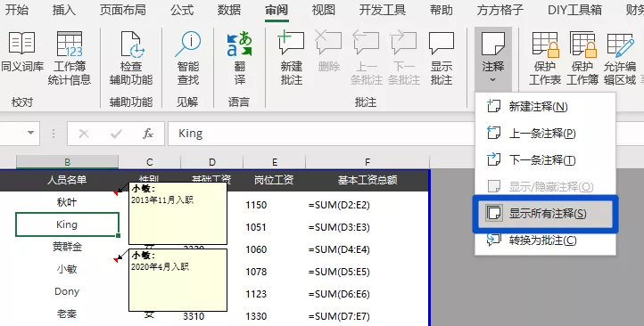Choose Next Note (下一条注释)

(545, 160)
